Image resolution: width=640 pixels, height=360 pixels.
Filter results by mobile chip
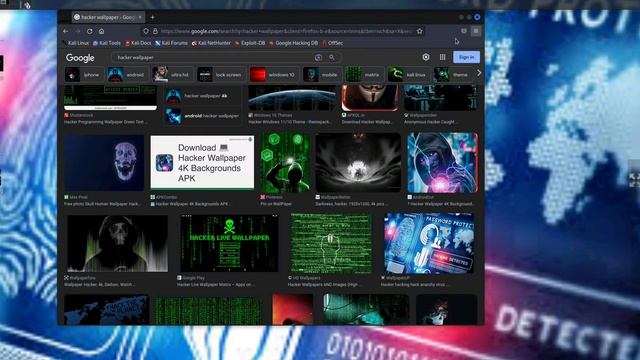322,75
